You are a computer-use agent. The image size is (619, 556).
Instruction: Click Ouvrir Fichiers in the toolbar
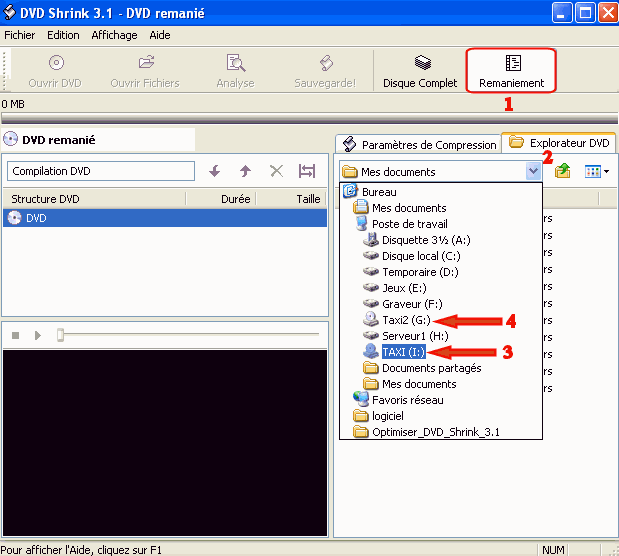click(x=145, y=71)
